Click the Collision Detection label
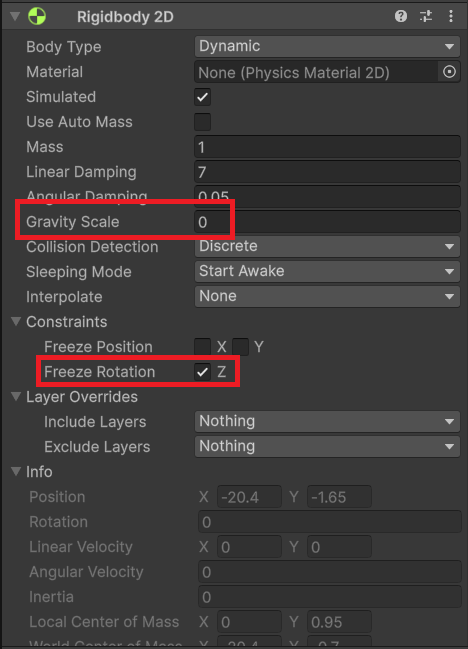The image size is (468, 649). [x=92, y=247]
